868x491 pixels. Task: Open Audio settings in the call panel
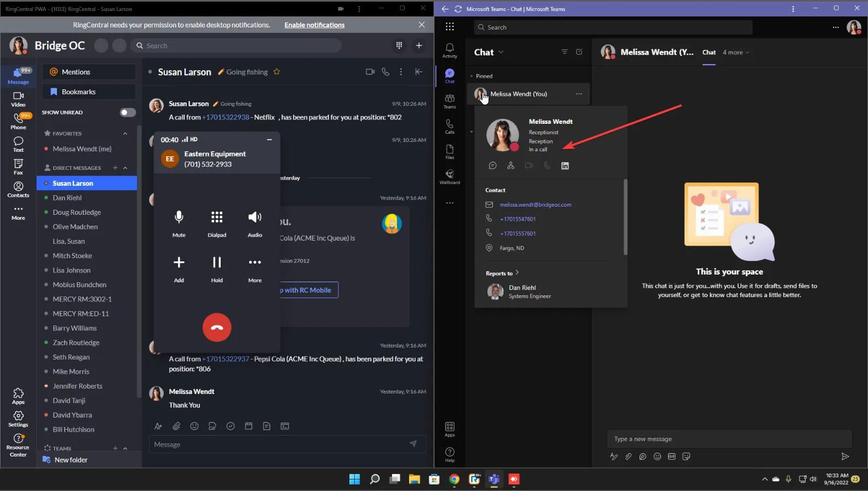pyautogui.click(x=255, y=223)
